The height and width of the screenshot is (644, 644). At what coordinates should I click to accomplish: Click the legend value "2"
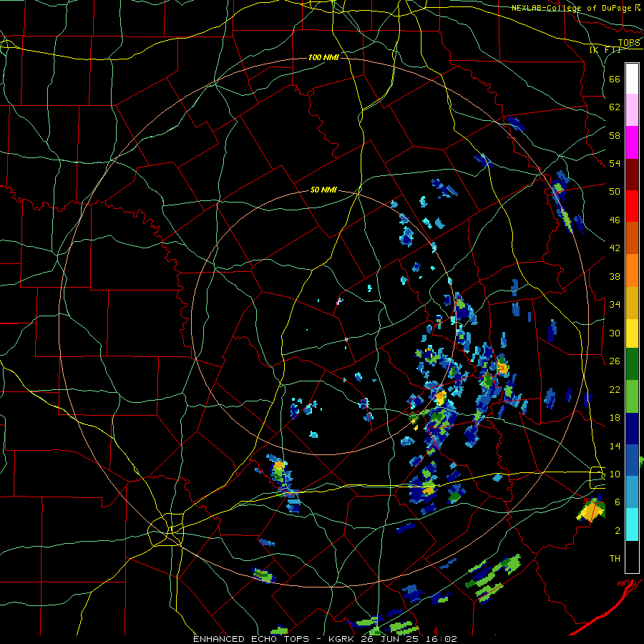click(618, 531)
